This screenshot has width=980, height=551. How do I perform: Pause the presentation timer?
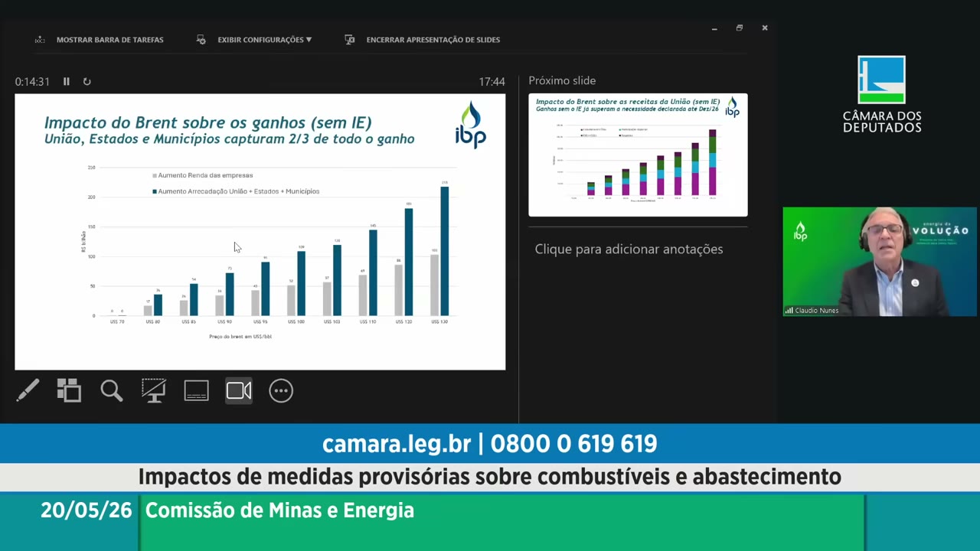[67, 81]
